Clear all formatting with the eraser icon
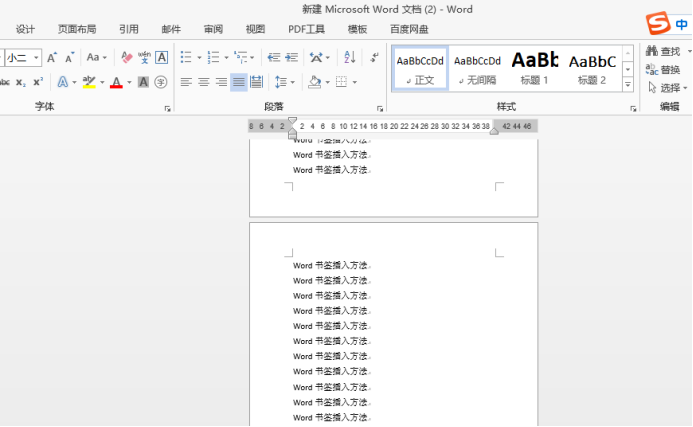 [126, 57]
